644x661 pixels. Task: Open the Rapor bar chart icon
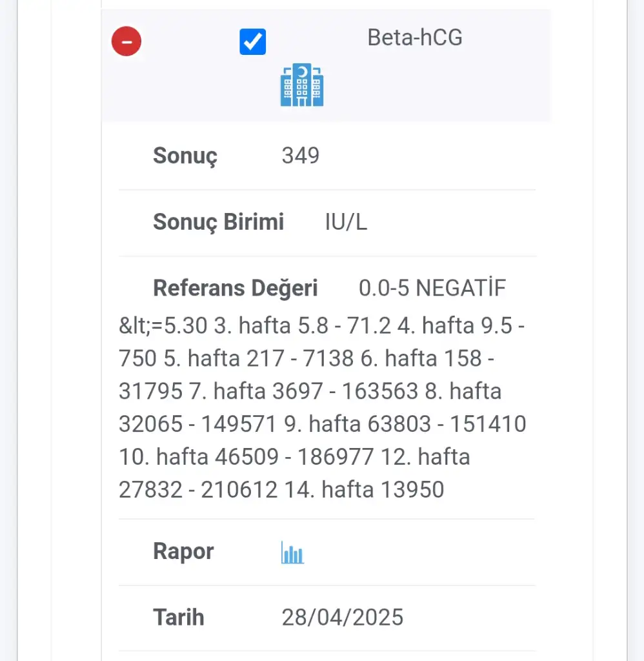click(292, 553)
